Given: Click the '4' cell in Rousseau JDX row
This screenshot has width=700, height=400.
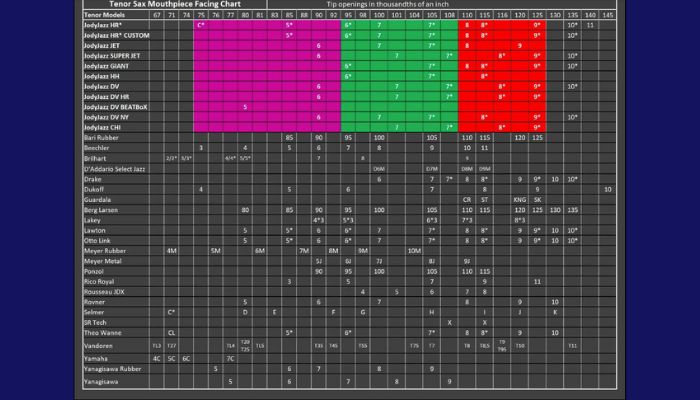Looking at the screenshot, I should coord(363,292).
